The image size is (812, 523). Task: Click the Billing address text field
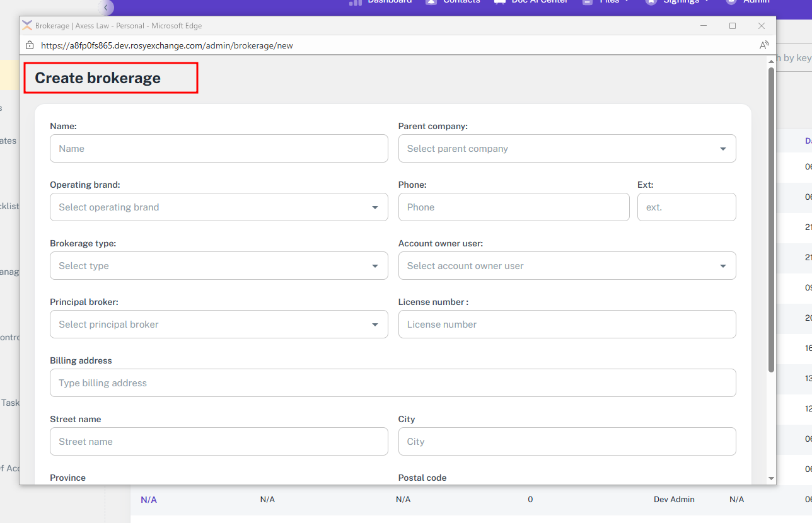coord(393,383)
